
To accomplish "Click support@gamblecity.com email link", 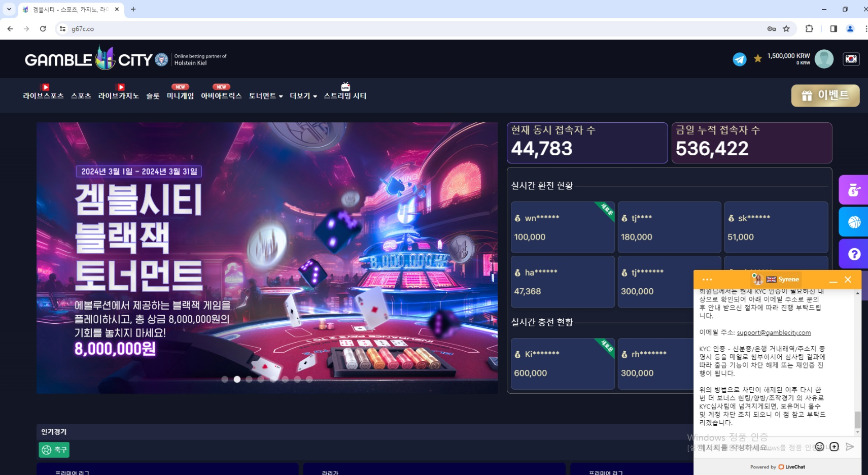I will 774,332.
